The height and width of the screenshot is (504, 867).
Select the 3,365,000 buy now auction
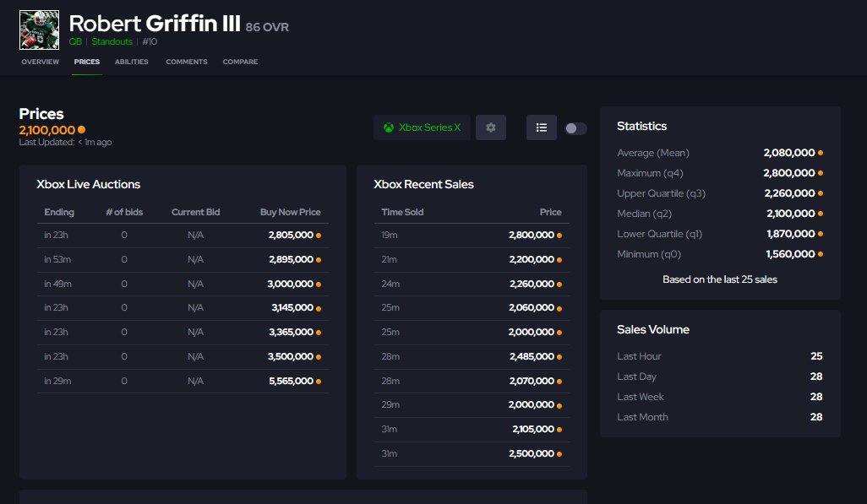(x=183, y=332)
